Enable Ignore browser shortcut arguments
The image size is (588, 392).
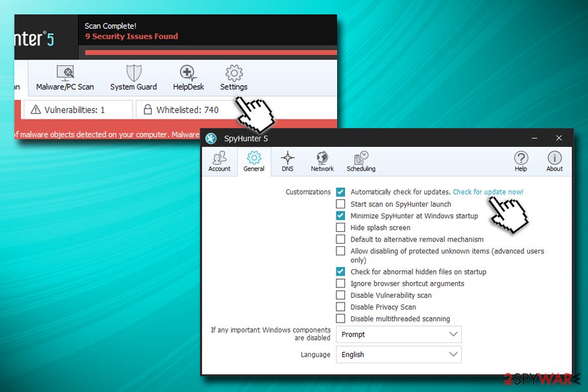point(340,283)
